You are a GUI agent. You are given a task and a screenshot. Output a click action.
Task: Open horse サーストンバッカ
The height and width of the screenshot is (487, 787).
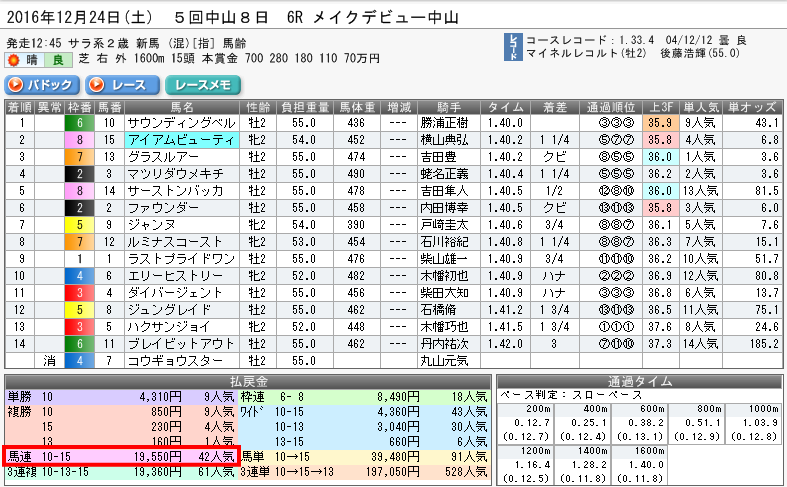click(176, 191)
